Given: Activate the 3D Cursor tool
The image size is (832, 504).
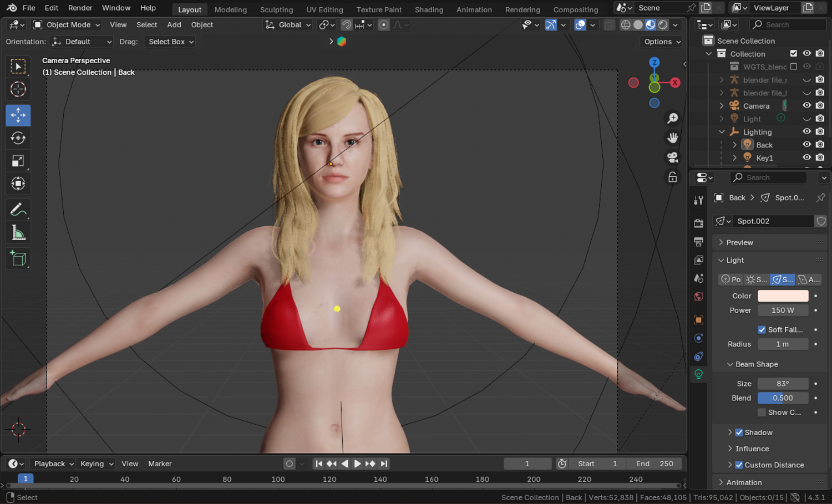Looking at the screenshot, I should click(x=18, y=89).
